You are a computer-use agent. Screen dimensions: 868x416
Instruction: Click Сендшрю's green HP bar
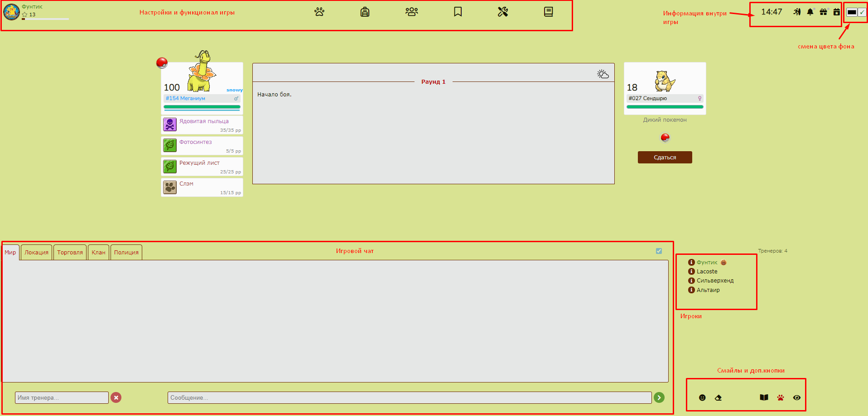pos(665,107)
